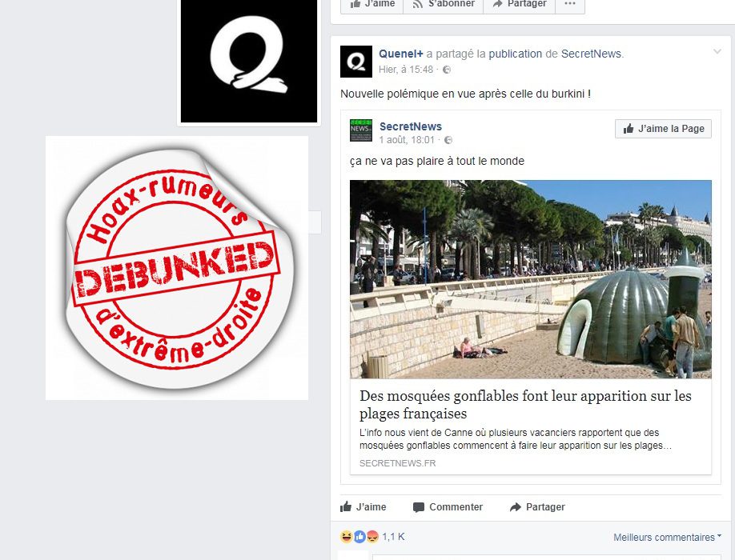Image resolution: width=735 pixels, height=560 pixels.
Task: Click the SecretNews page logo icon
Action: pyautogui.click(x=361, y=130)
